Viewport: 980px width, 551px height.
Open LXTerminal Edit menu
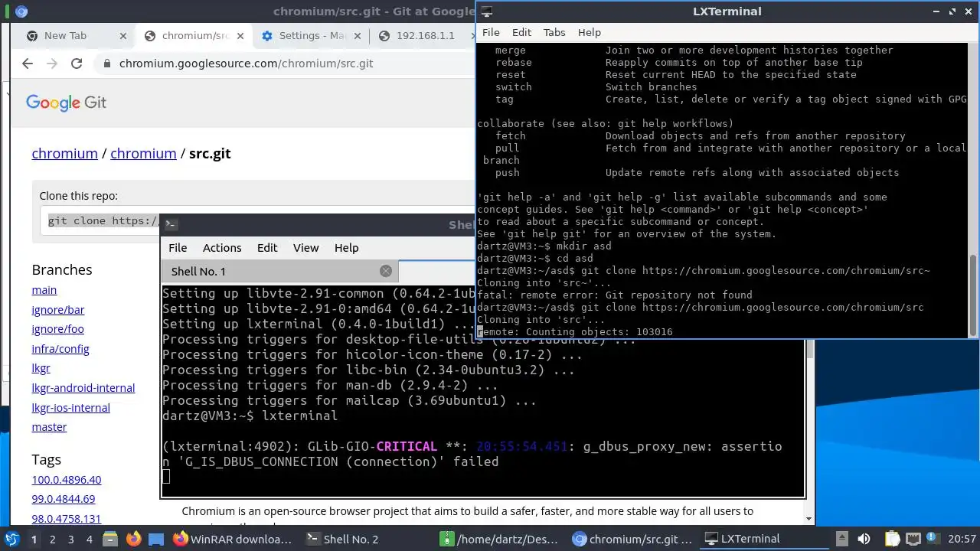(x=521, y=32)
